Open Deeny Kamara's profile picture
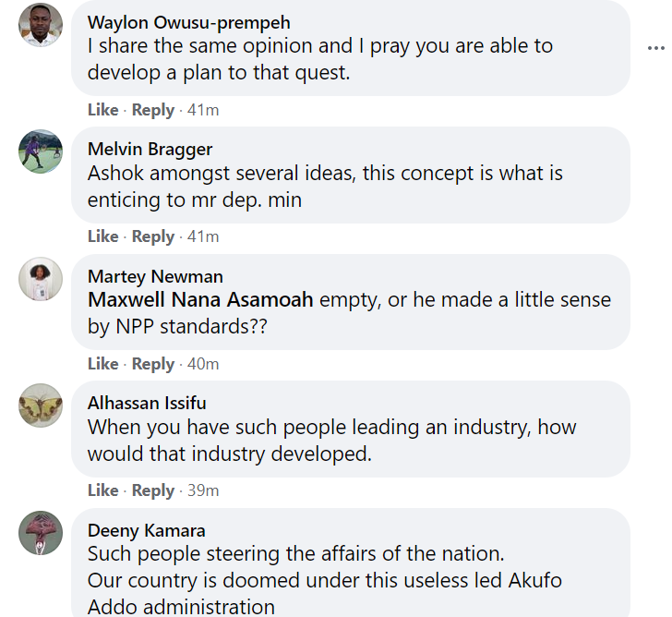Image resolution: width=672 pixels, height=617 pixels. point(41,533)
